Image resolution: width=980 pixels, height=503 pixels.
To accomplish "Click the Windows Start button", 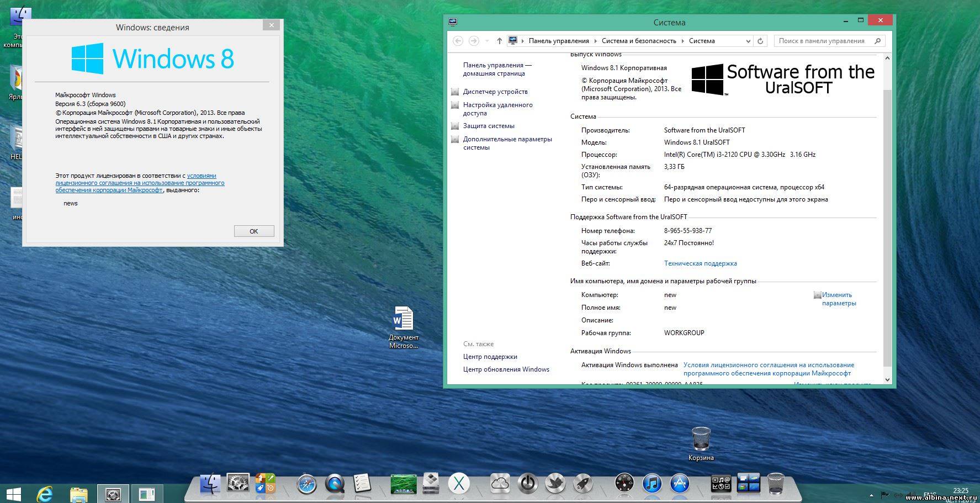I will (x=13, y=494).
